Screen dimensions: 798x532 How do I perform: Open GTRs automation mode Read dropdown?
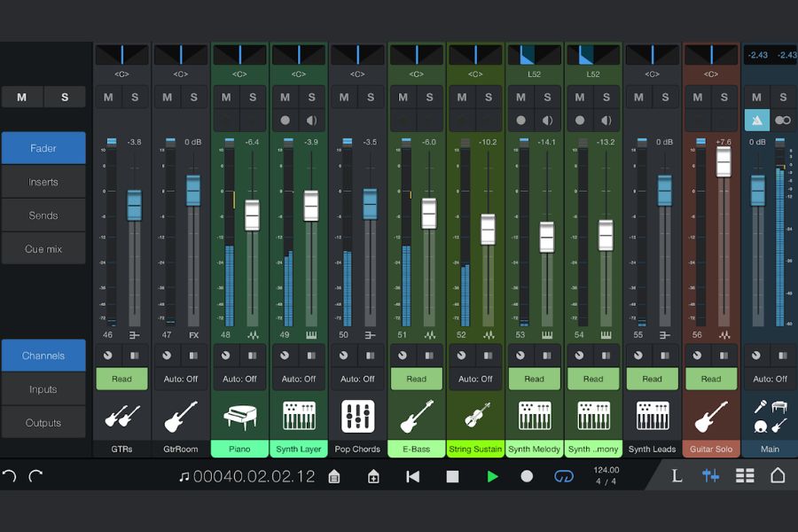[121, 379]
